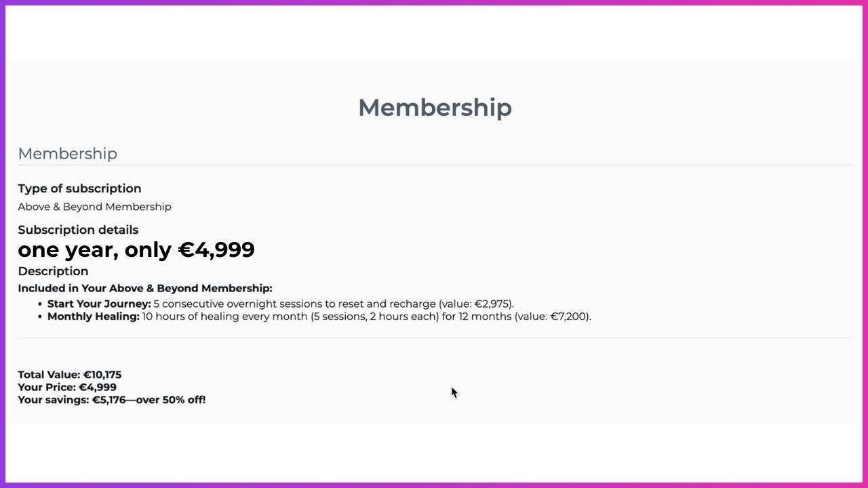Click the Type of subscription label
Image resolution: width=868 pixels, height=488 pixels.
tap(79, 188)
